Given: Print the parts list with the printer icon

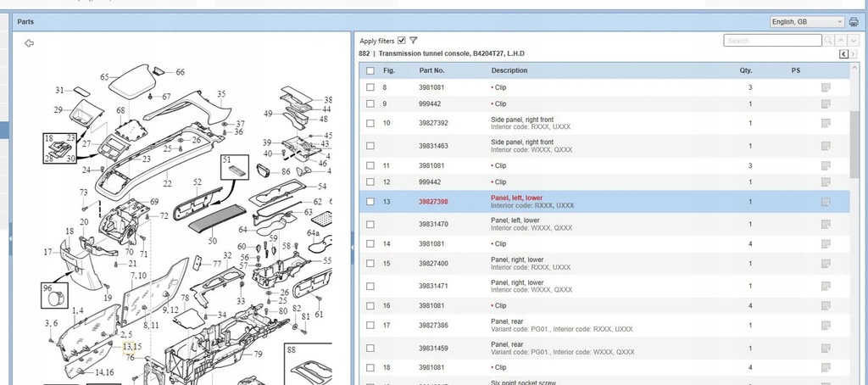Looking at the screenshot, I should pyautogui.click(x=854, y=22).
